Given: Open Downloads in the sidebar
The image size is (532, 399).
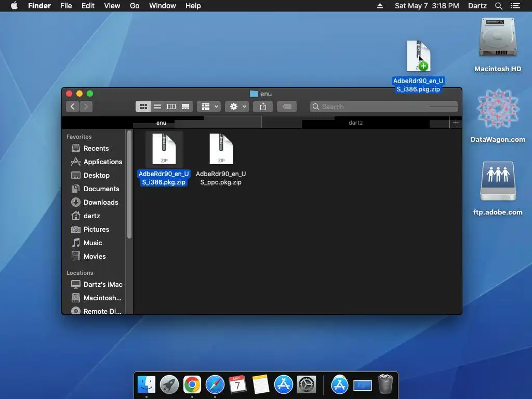Looking at the screenshot, I should [95, 202].
